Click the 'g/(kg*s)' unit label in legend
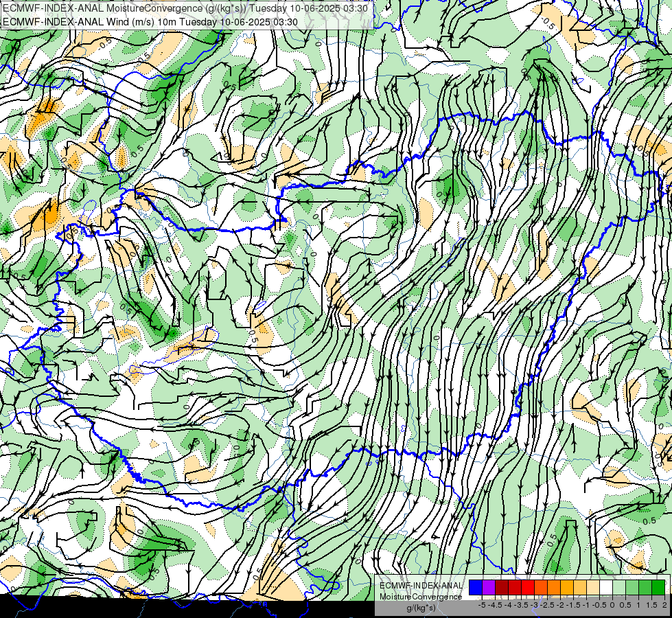 (421, 608)
